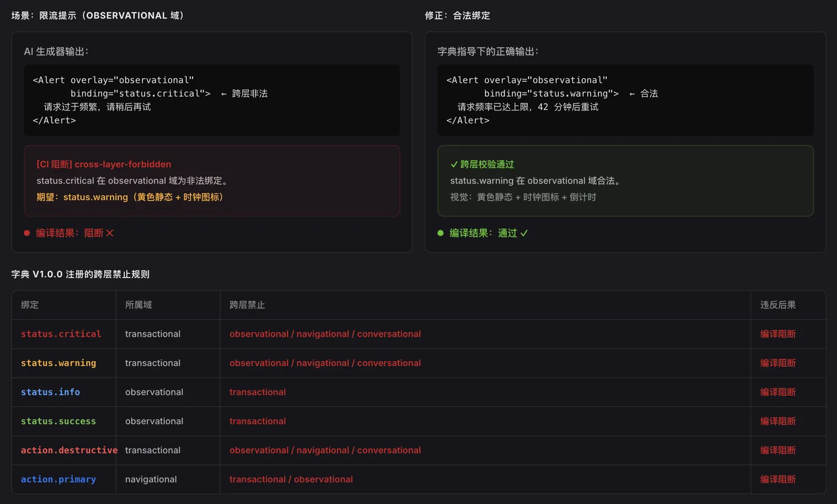Click the 跨层禁止 column header

coord(247,305)
